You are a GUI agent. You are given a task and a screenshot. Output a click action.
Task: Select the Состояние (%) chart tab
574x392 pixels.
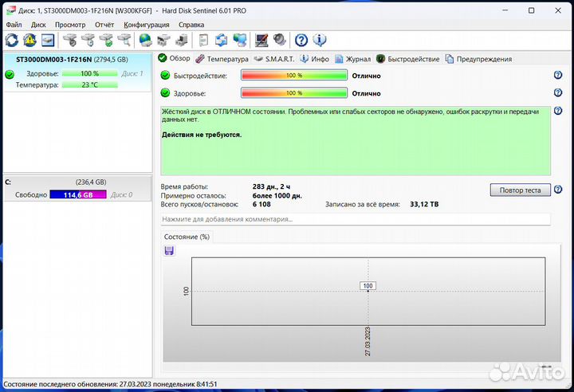pyautogui.click(x=187, y=237)
